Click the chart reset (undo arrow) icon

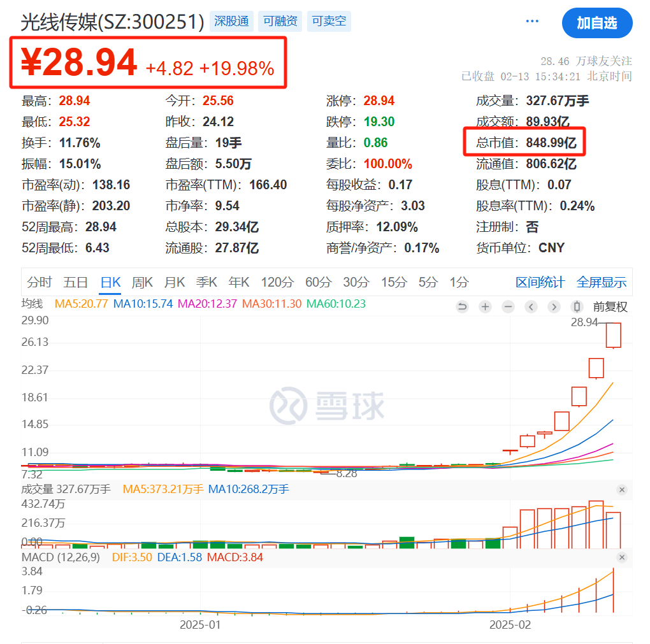pyautogui.click(x=462, y=306)
